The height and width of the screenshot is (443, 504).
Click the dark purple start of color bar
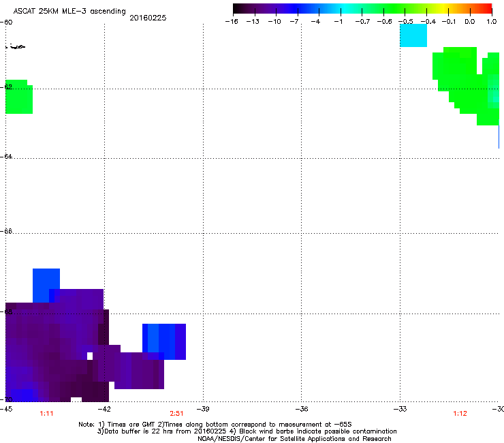240,8
